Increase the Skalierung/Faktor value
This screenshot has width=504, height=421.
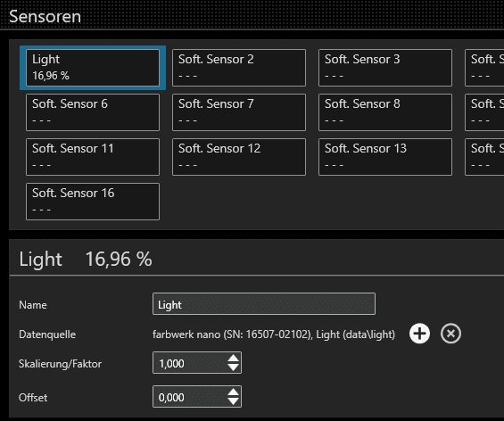(x=233, y=358)
